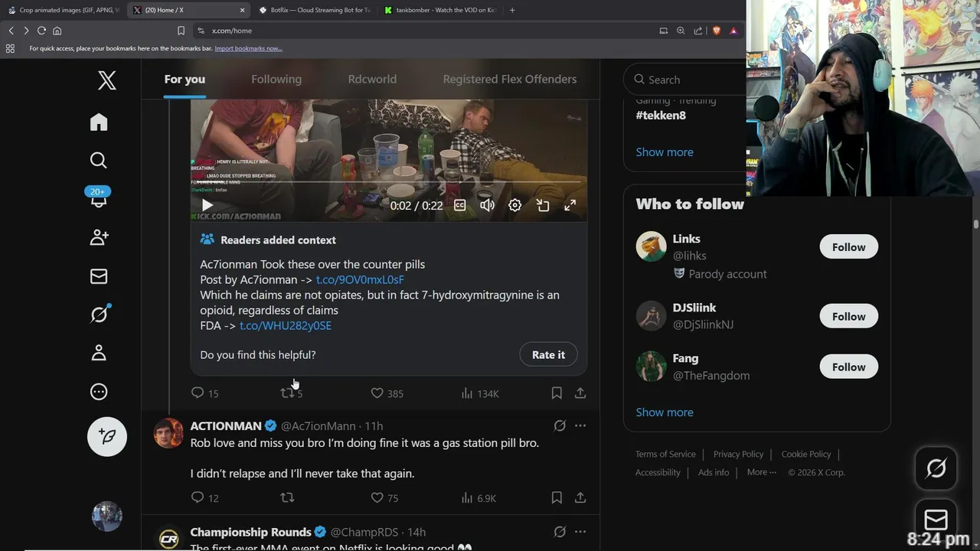Reply to the post with 15 replies
Screen dimensions: 980x551
click(x=204, y=393)
